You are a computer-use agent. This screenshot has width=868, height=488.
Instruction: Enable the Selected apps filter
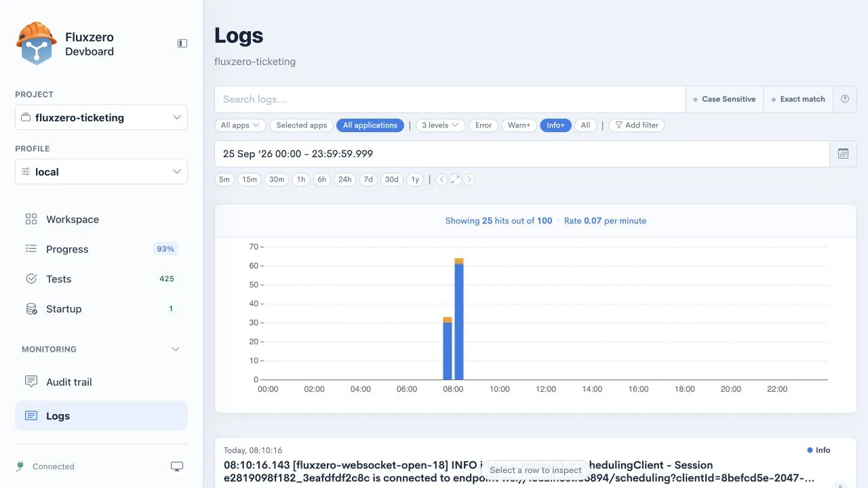coord(302,125)
